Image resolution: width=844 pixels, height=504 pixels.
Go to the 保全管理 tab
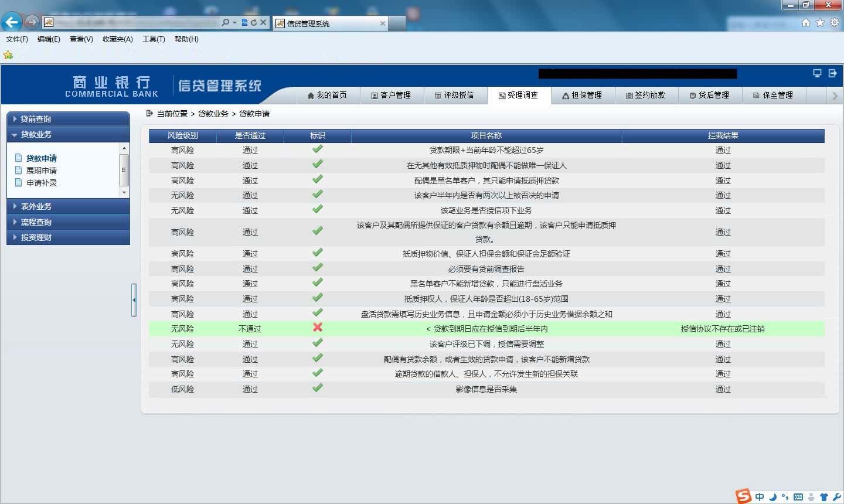(x=773, y=95)
